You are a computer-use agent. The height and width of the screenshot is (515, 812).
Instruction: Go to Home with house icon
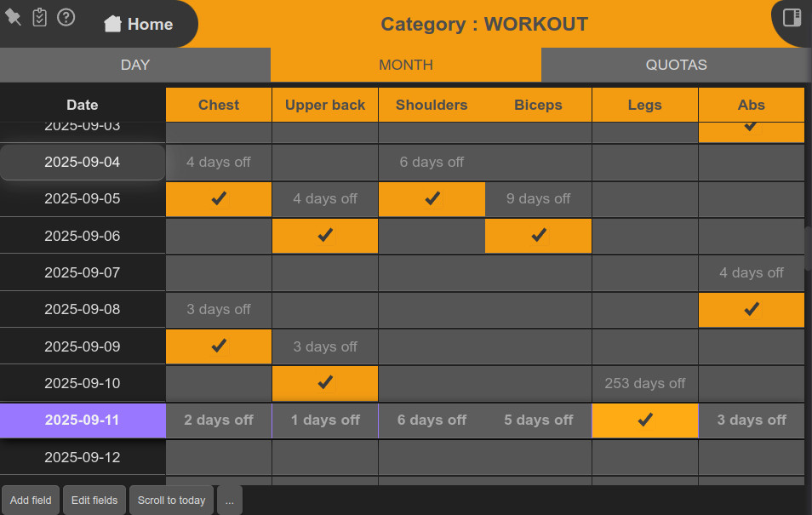(138, 24)
